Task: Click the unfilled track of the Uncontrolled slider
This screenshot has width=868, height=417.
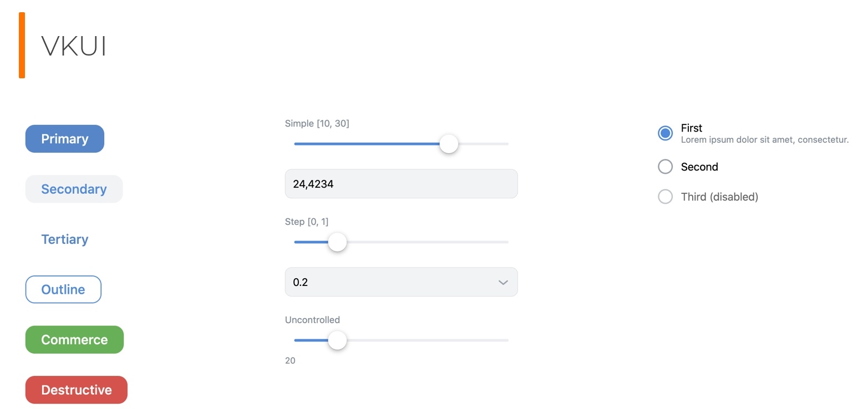Action: coord(427,340)
